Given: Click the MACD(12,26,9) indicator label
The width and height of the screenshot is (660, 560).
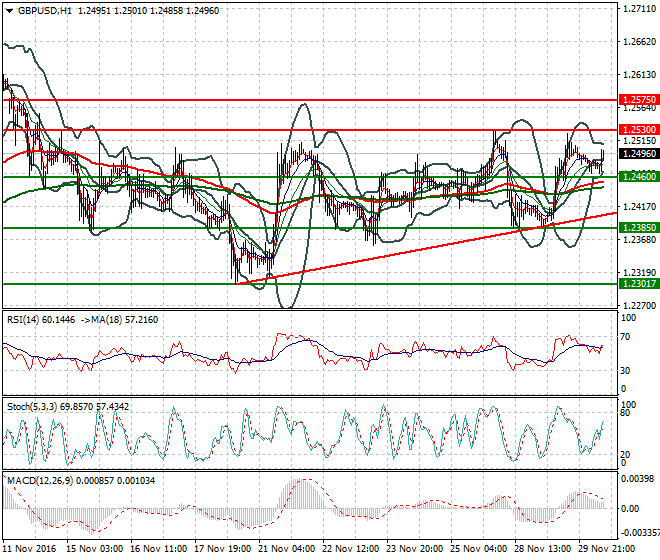Looking at the screenshot, I should coord(40,480).
